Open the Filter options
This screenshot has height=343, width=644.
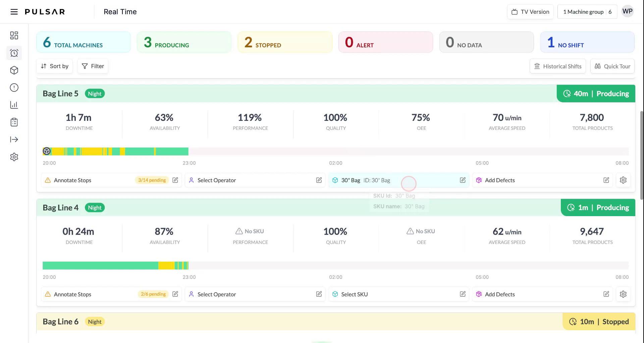pyautogui.click(x=93, y=66)
